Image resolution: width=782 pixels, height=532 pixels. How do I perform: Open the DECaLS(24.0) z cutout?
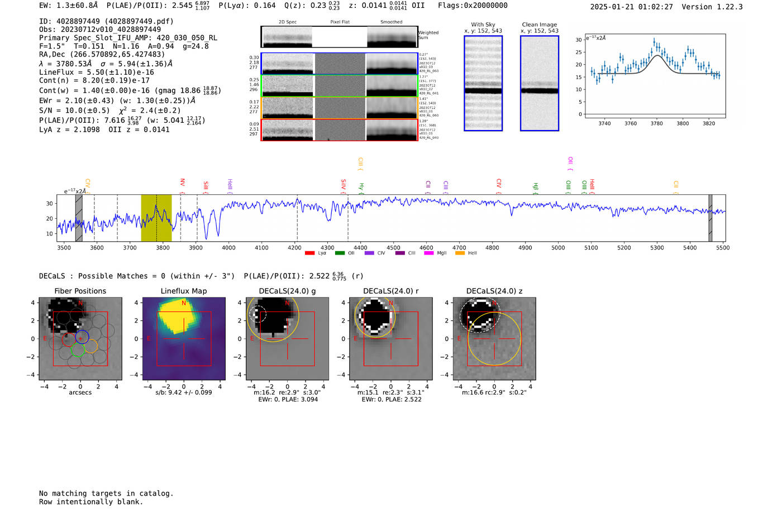coord(494,338)
